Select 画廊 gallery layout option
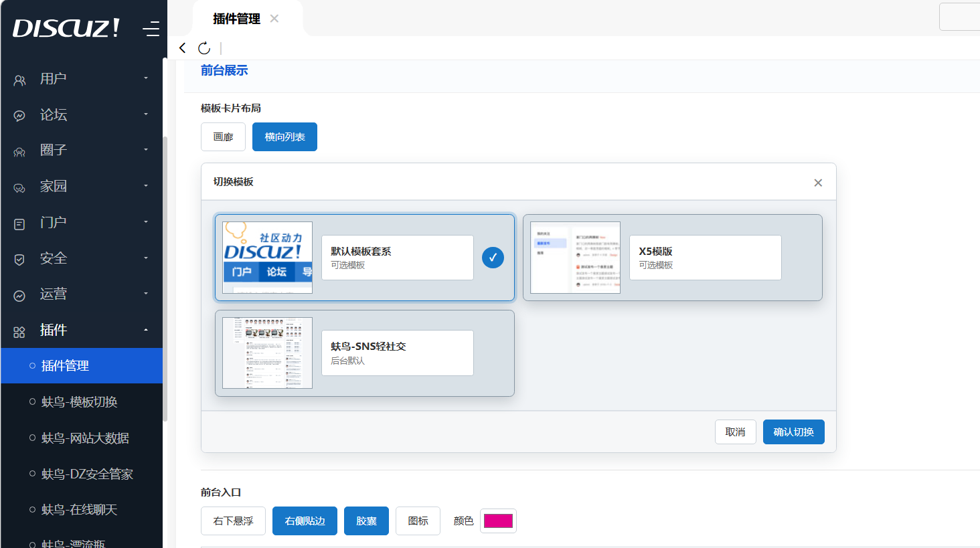 [x=223, y=137]
